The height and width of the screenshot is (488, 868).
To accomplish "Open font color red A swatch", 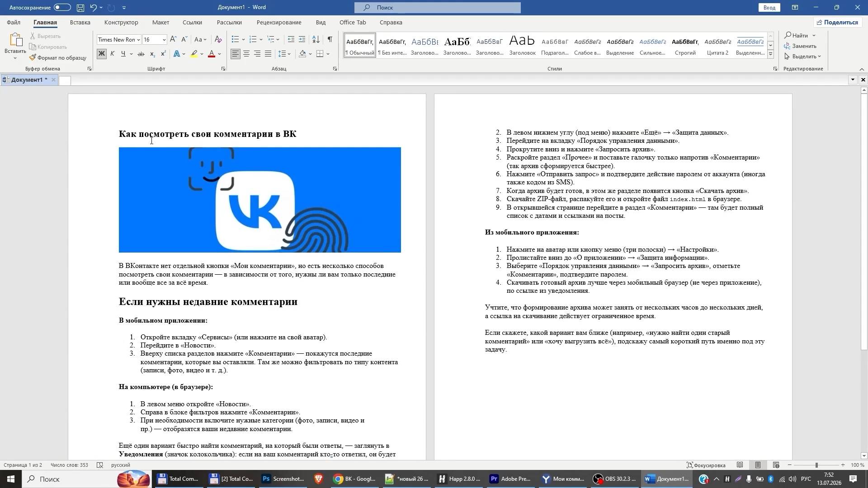I will (x=211, y=54).
